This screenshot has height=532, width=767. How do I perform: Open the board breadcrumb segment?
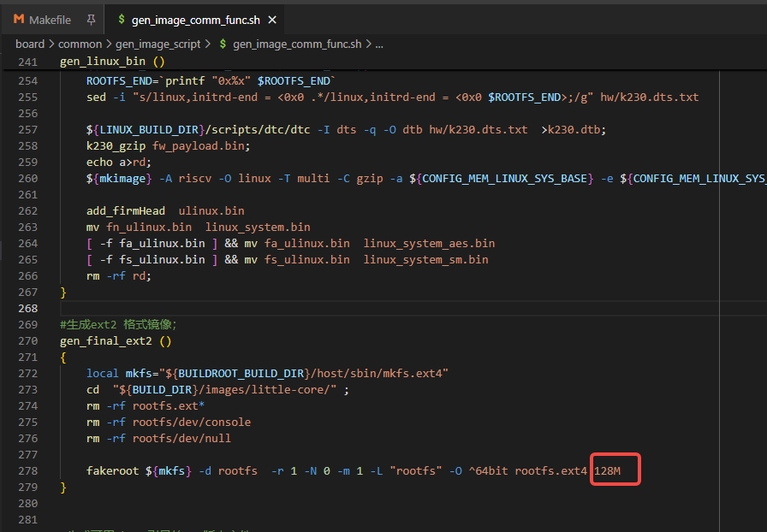pos(30,44)
